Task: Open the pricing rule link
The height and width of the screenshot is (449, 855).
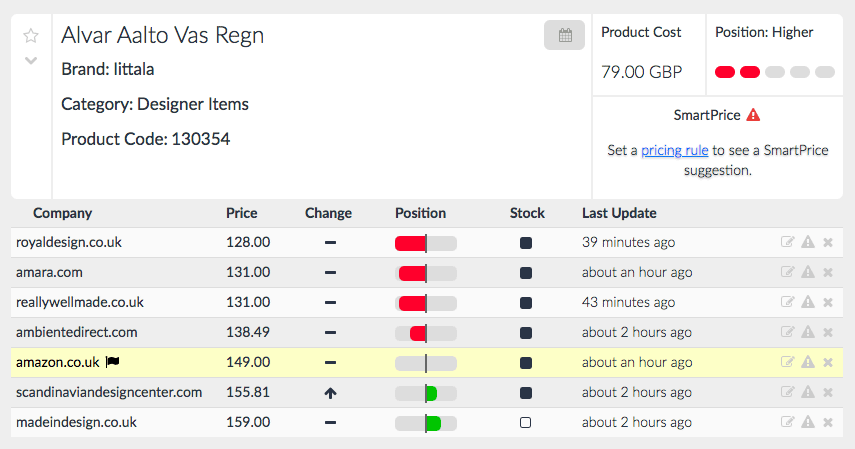Action: click(675, 150)
